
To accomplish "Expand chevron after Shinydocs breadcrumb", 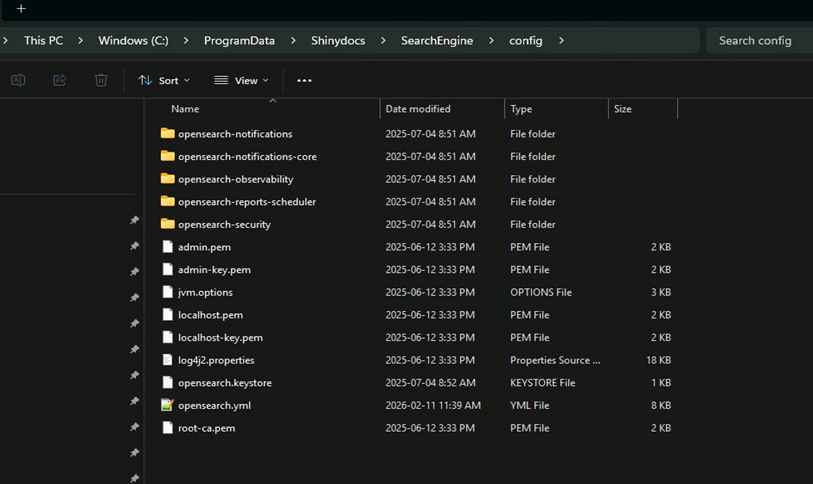I will click(383, 40).
